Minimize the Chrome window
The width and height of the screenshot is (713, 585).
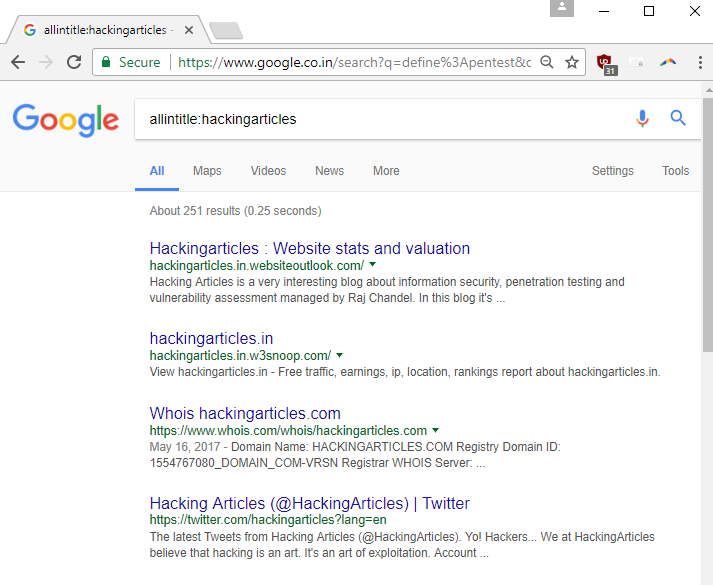604,11
